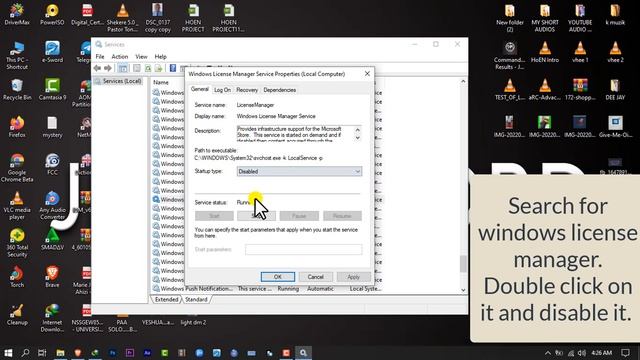Switch to the Log On tab
640x360 pixels.
coord(222,90)
